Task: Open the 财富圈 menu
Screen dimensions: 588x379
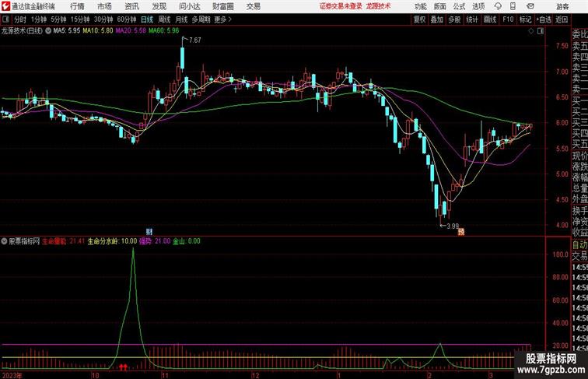Action: 222,6
